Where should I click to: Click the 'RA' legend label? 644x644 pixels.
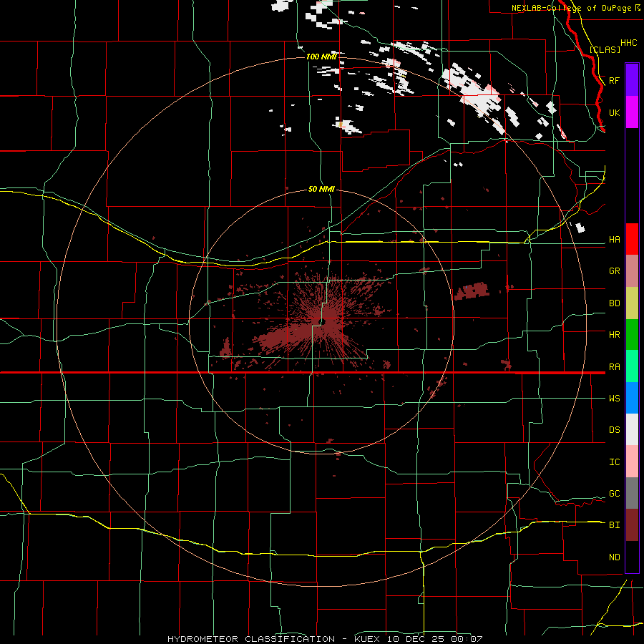point(614,367)
